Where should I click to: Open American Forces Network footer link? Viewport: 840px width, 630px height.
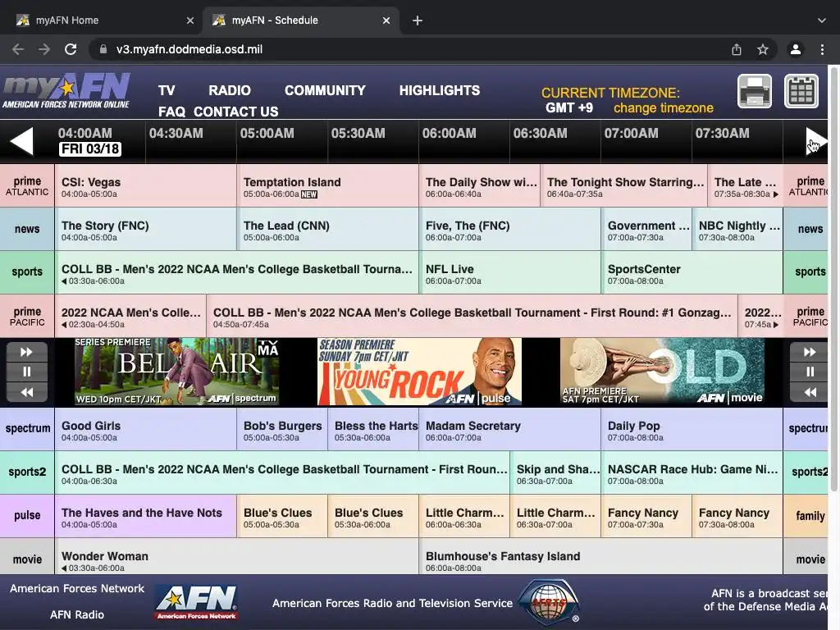coord(77,588)
